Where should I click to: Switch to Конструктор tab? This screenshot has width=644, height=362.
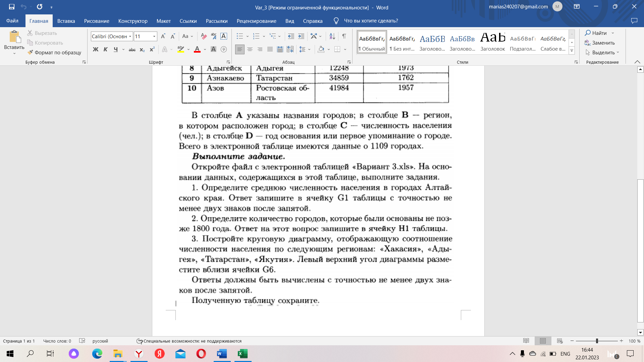(133, 21)
